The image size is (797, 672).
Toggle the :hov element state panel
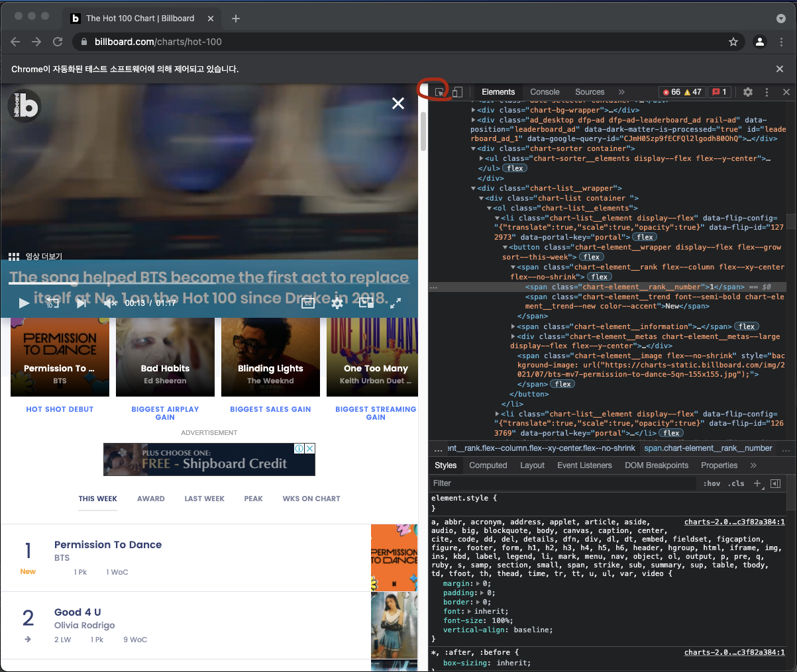coord(712,483)
